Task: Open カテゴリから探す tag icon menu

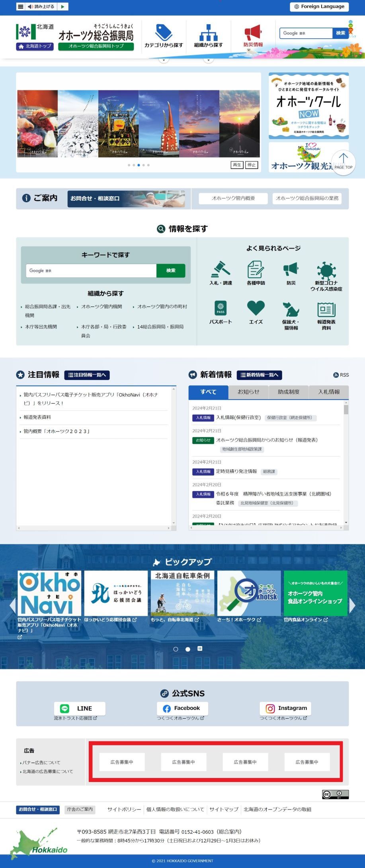Action: click(x=164, y=36)
